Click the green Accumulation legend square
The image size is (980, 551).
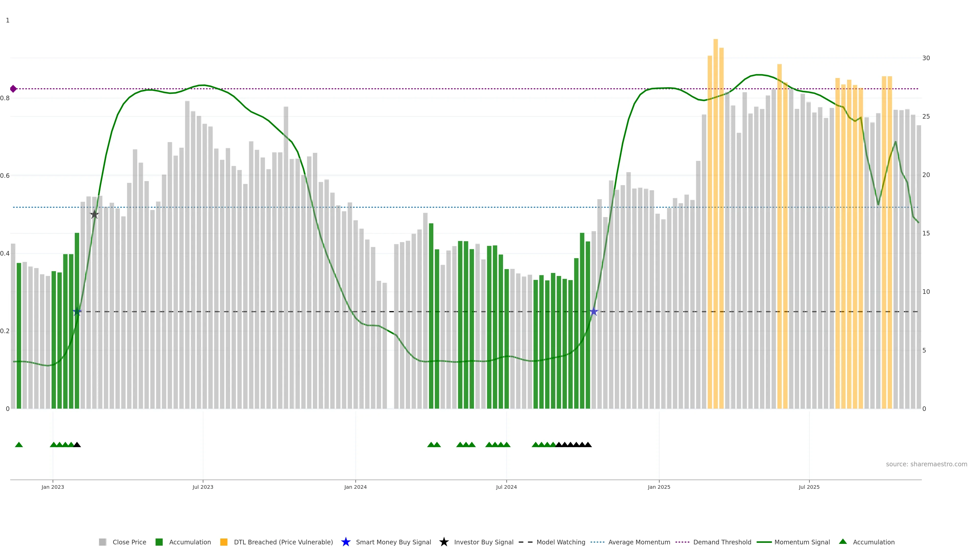[159, 542]
